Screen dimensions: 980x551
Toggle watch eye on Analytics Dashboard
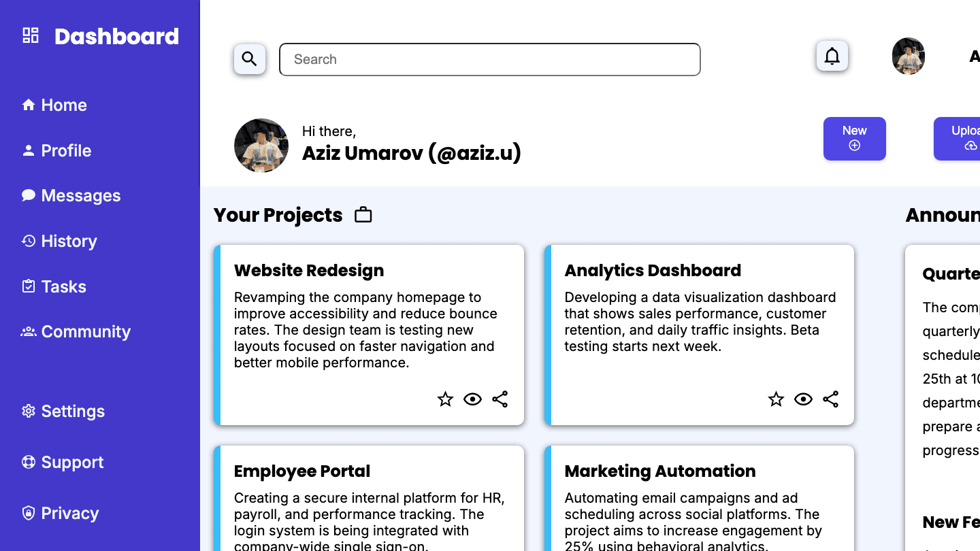[x=803, y=399]
